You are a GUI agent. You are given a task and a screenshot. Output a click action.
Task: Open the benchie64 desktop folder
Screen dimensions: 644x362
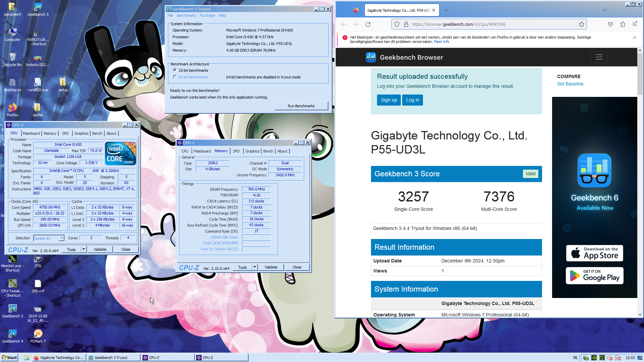(x=12, y=9)
